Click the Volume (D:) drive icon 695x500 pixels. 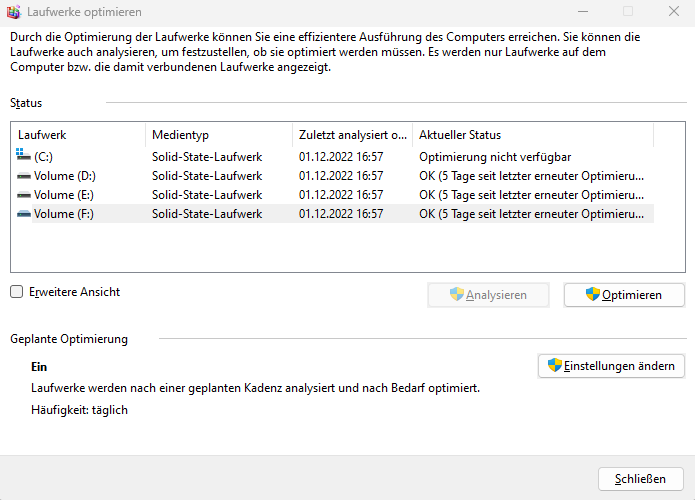coord(23,176)
